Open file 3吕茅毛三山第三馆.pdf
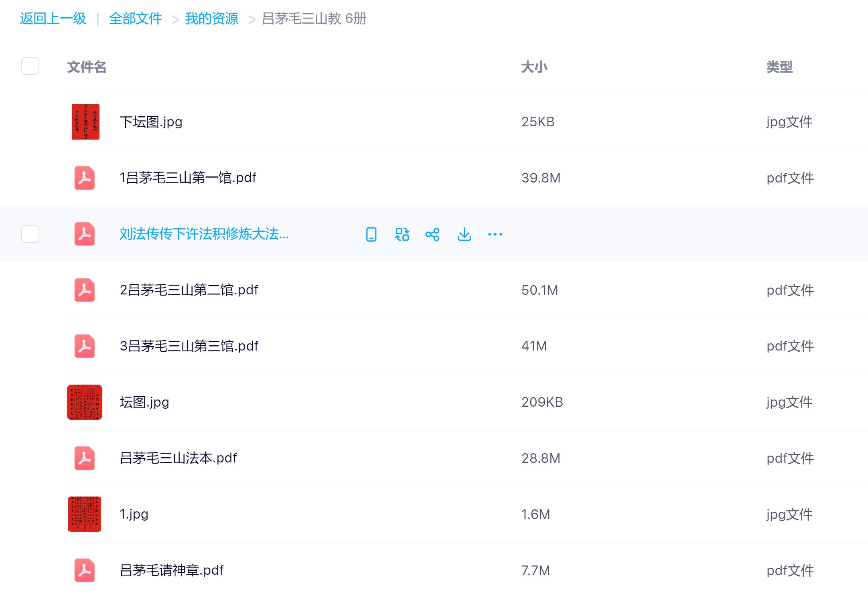The height and width of the screenshot is (598, 868). click(x=189, y=346)
